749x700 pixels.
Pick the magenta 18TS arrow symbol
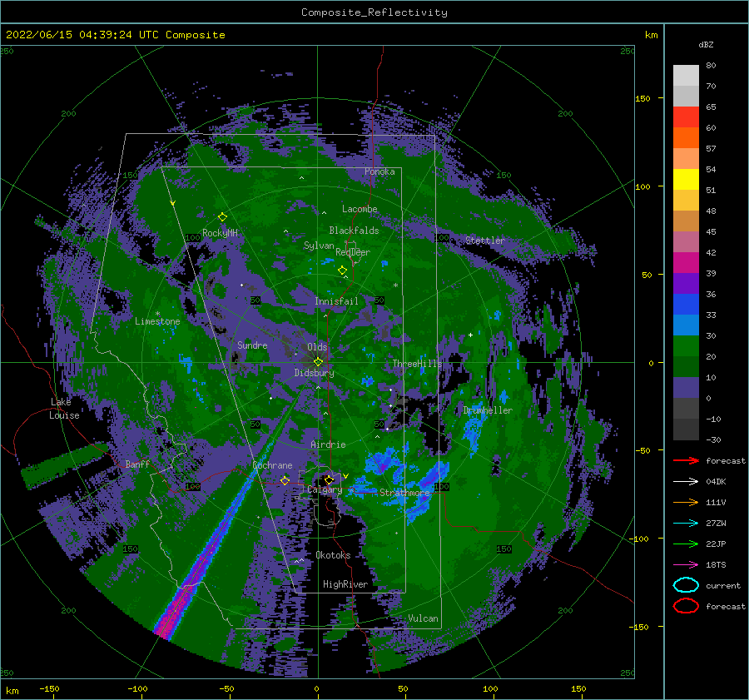pos(686,565)
